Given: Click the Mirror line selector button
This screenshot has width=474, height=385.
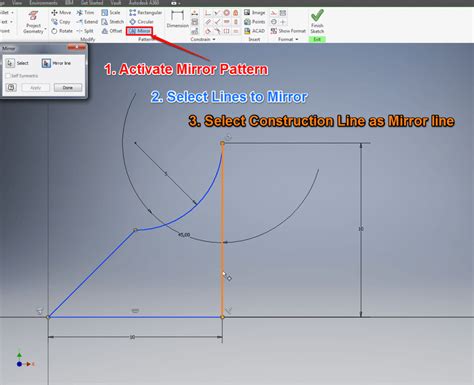Looking at the screenshot, I should (x=46, y=63).
